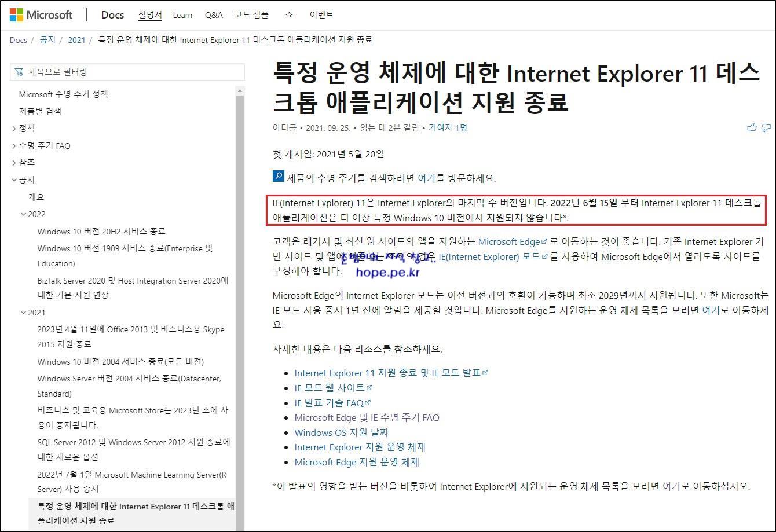Open Microsoft Store 2023년 사용 중지 item

pos(133,417)
